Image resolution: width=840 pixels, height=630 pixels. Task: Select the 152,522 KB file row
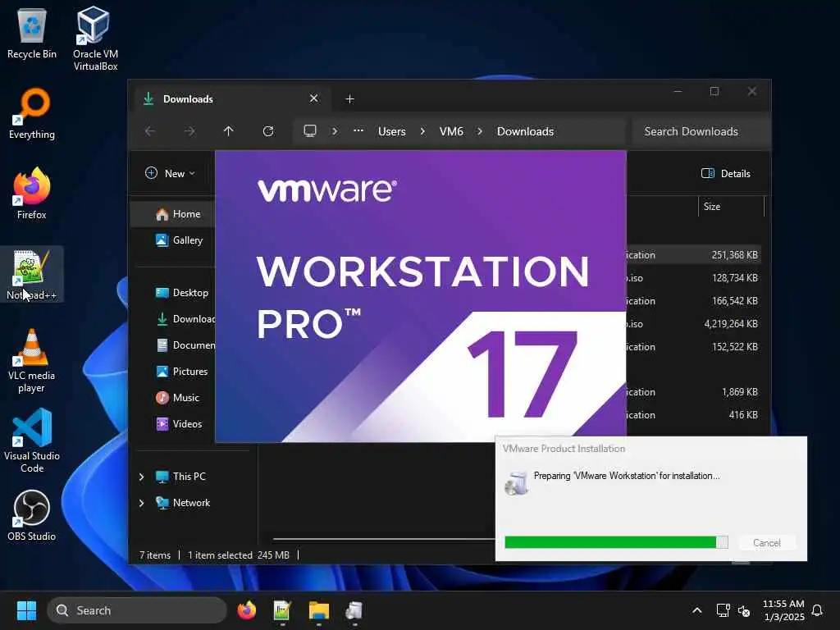point(694,347)
